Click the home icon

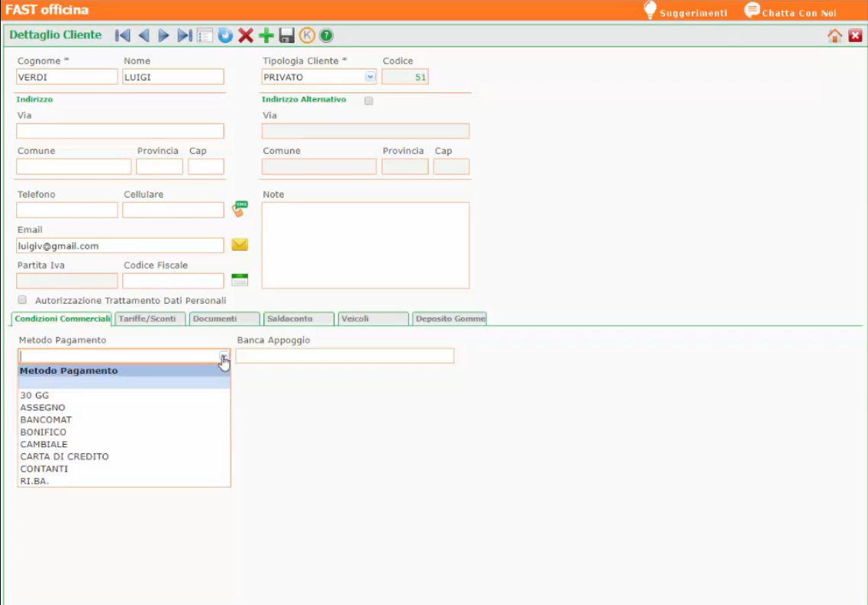point(834,36)
